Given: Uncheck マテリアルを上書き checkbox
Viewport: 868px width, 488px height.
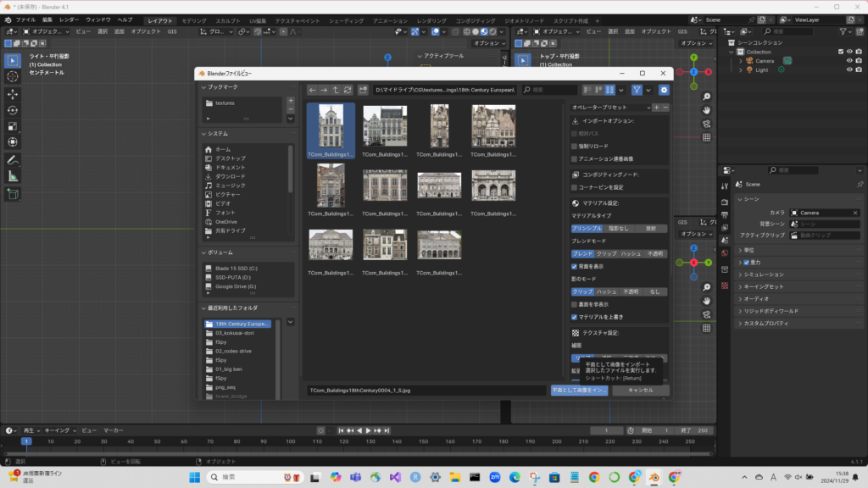Looking at the screenshot, I should point(575,317).
